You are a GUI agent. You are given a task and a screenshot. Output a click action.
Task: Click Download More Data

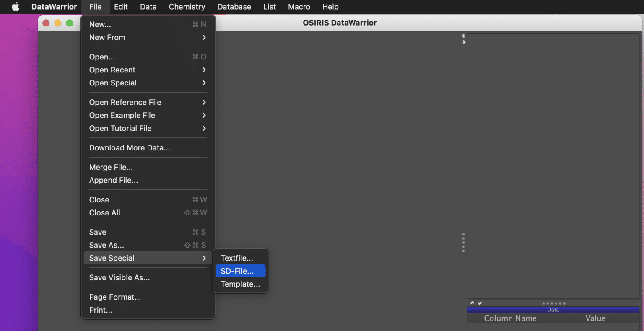coord(129,147)
